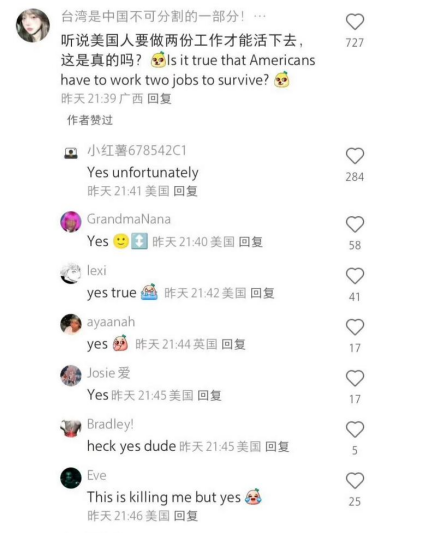Open lexi's username link
Viewport: 433px width, 534px height.
[97, 270]
